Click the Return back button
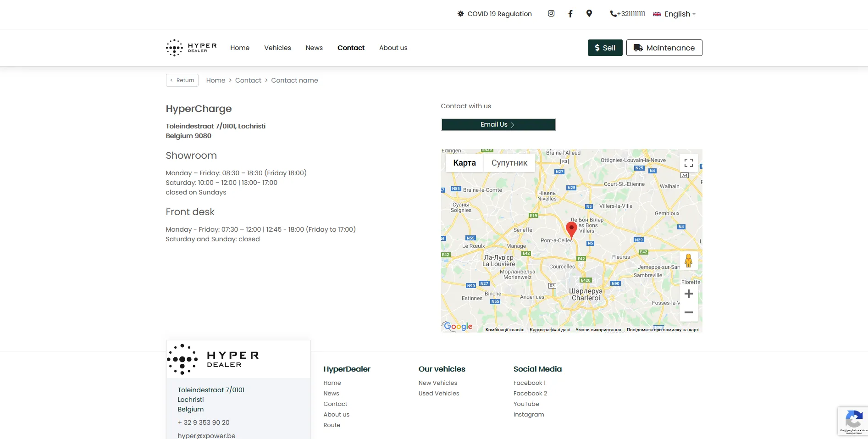Image resolution: width=868 pixels, height=439 pixels. click(182, 80)
